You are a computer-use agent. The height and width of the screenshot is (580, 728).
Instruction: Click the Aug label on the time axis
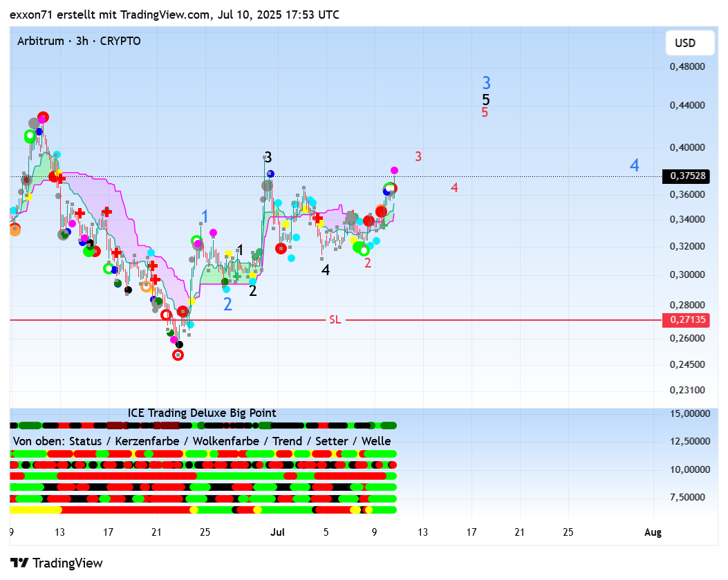(653, 532)
